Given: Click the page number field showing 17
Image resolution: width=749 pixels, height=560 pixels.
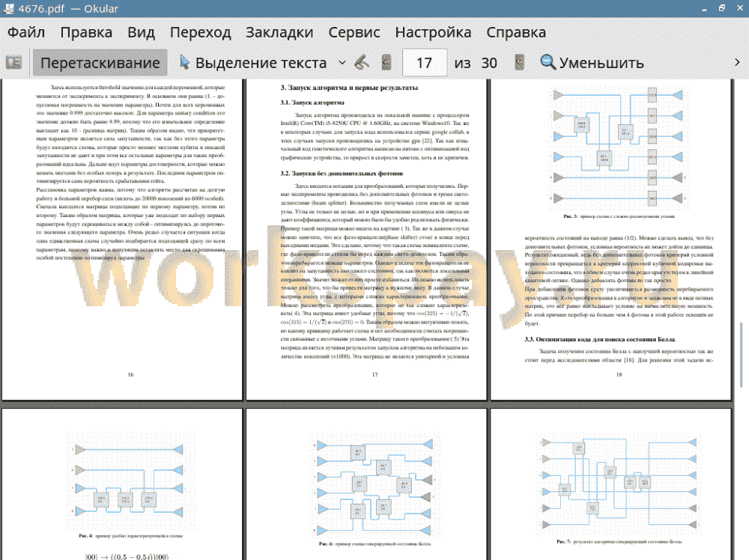Looking at the screenshot, I should tap(425, 63).
